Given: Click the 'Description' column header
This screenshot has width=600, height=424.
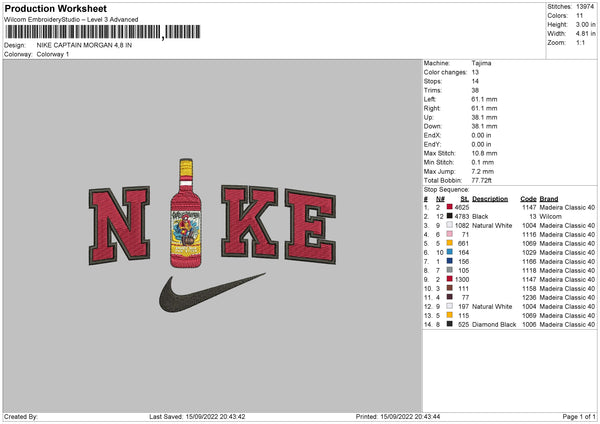Looking at the screenshot, I should point(490,199).
